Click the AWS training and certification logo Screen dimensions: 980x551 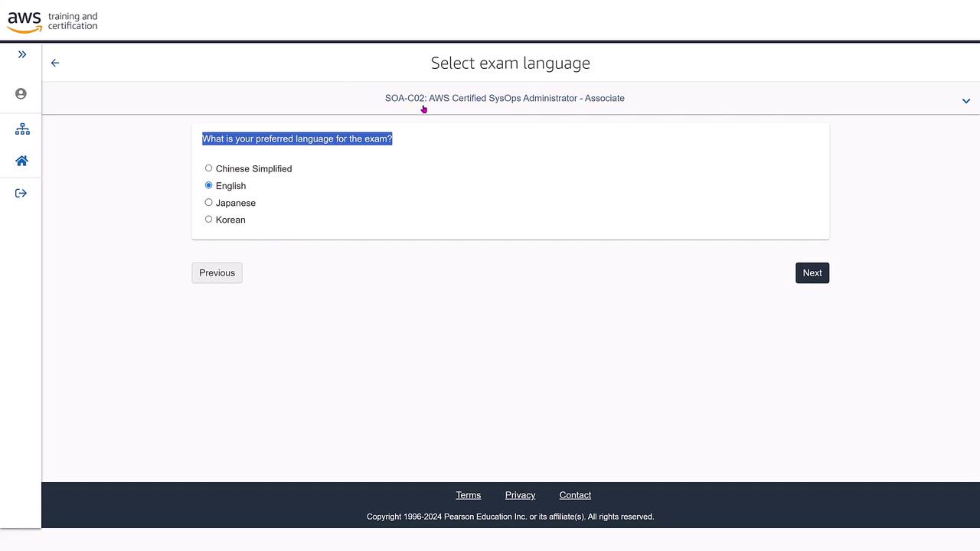(53, 21)
